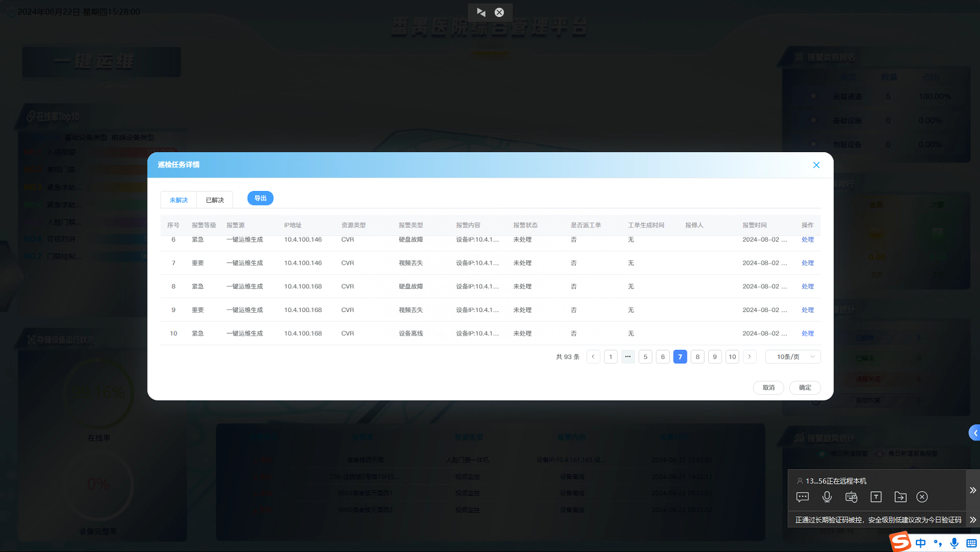Viewport: 980px width, 552px height.
Task: Select 硬盘故障 cell in row 8
Action: click(x=411, y=287)
